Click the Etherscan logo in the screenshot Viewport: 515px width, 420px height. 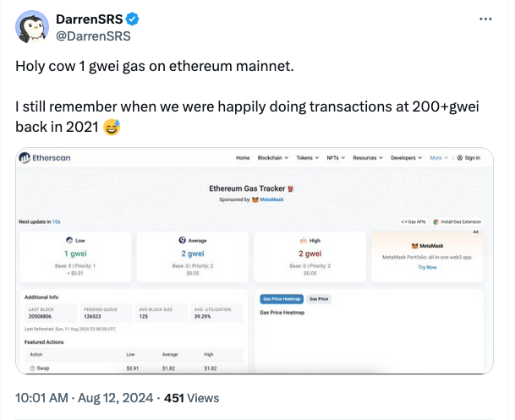[x=42, y=157]
